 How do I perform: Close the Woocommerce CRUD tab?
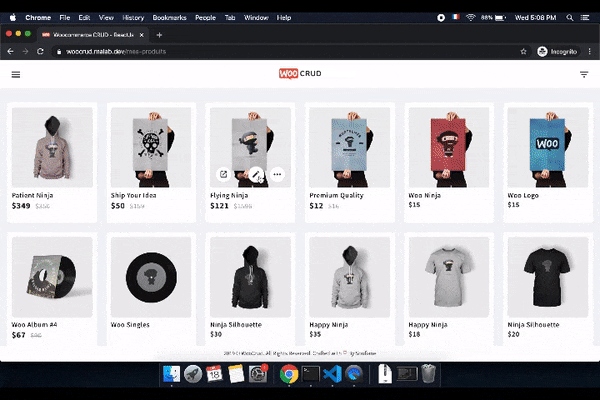142,35
